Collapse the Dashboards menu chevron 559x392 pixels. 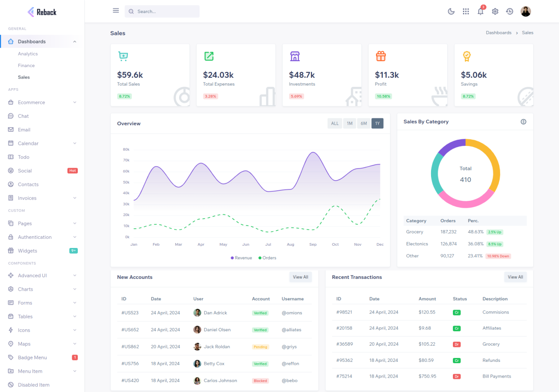[x=75, y=42]
